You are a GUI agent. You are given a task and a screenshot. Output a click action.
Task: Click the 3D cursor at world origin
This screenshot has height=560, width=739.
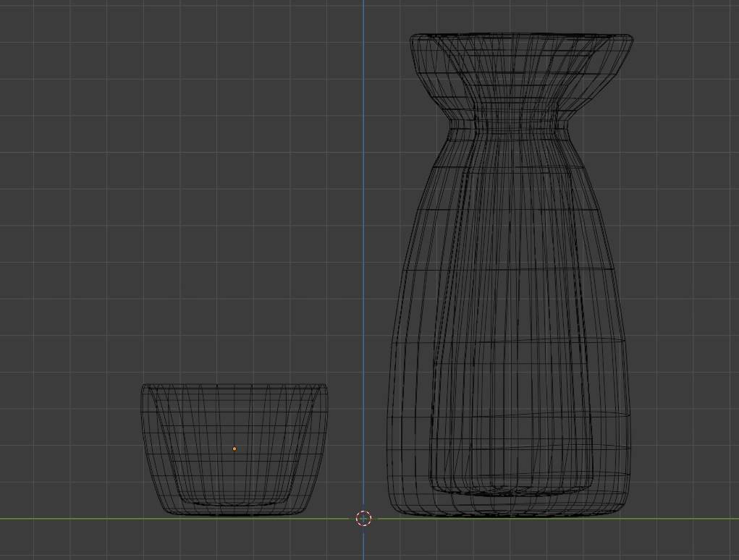coord(363,518)
